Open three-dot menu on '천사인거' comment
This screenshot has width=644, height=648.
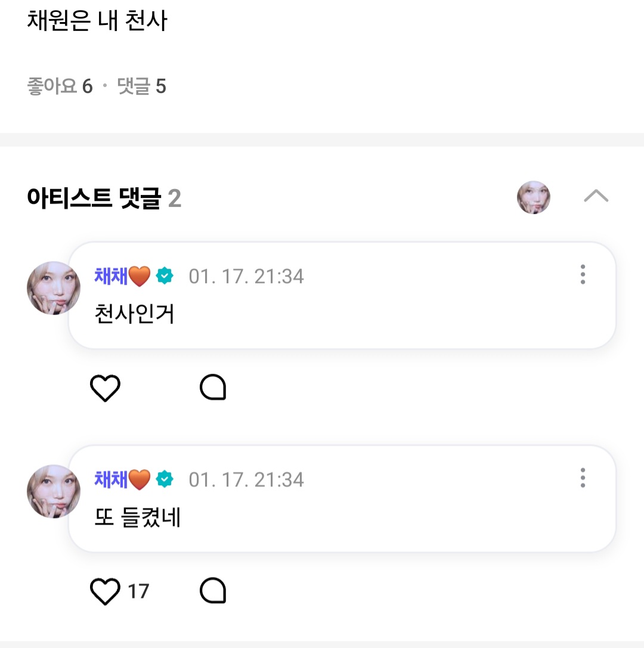(583, 274)
